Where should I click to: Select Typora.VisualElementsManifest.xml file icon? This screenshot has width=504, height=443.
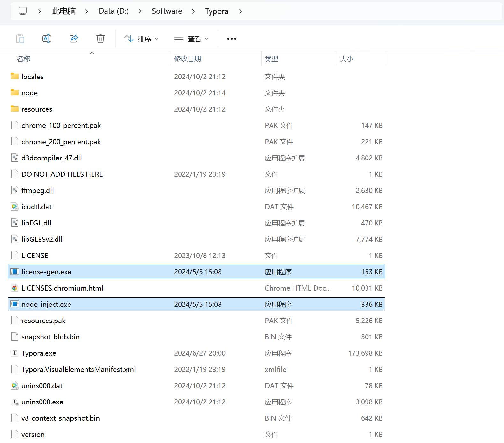point(15,369)
